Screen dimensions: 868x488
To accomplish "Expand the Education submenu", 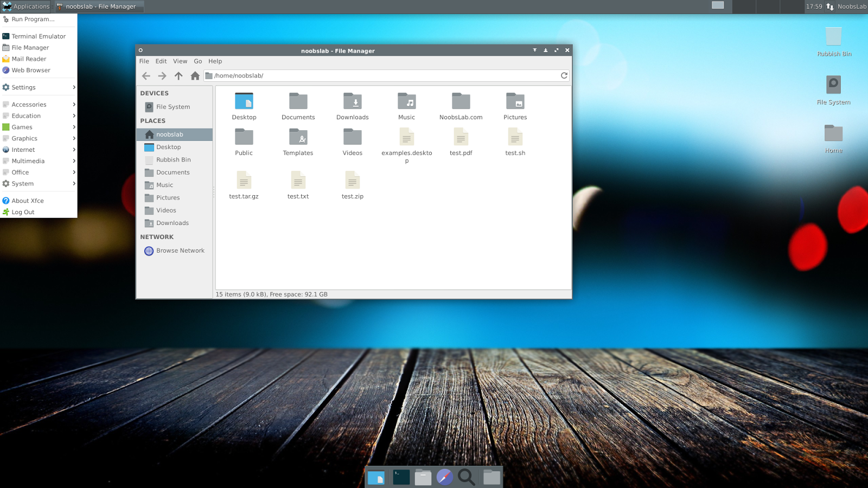I will 39,116.
